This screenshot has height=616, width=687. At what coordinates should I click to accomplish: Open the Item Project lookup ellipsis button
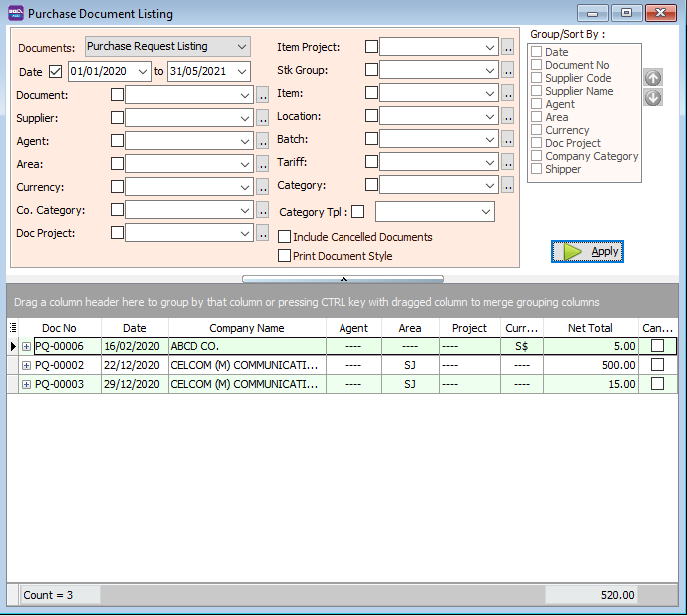(508, 47)
